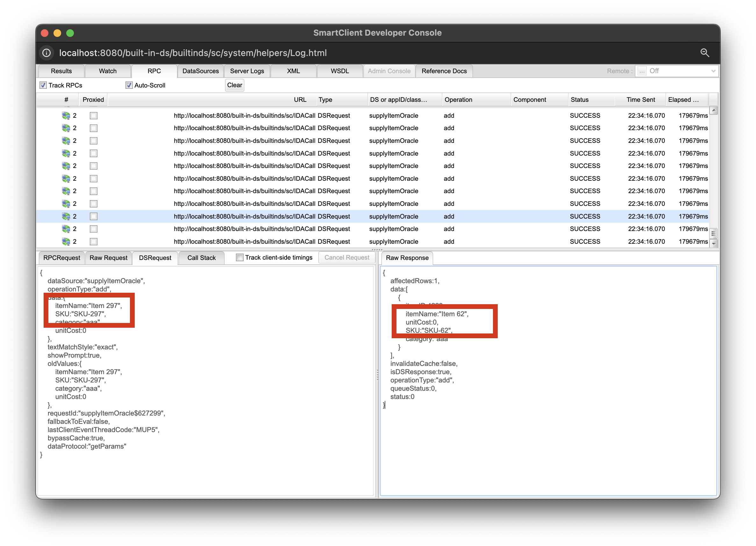Screen dimensions: 756x546
Task: Open the Raw Request tab
Action: pyautogui.click(x=108, y=258)
